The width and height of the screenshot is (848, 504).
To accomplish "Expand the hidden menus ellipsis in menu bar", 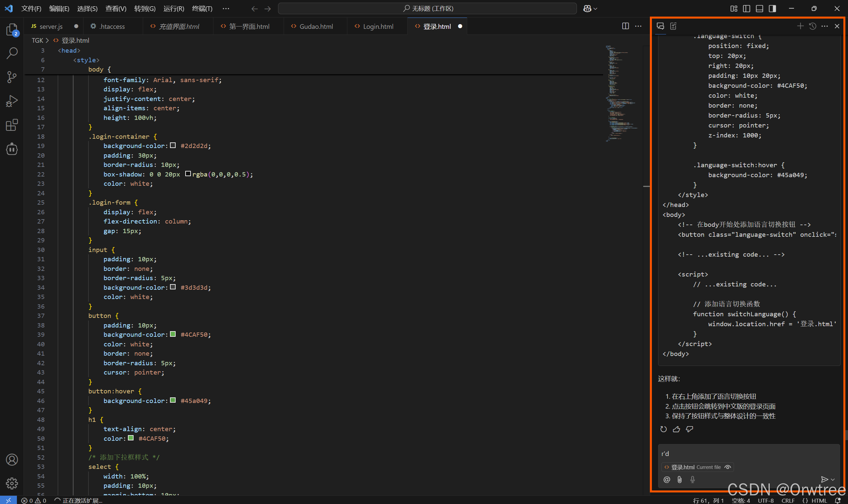I will (226, 9).
